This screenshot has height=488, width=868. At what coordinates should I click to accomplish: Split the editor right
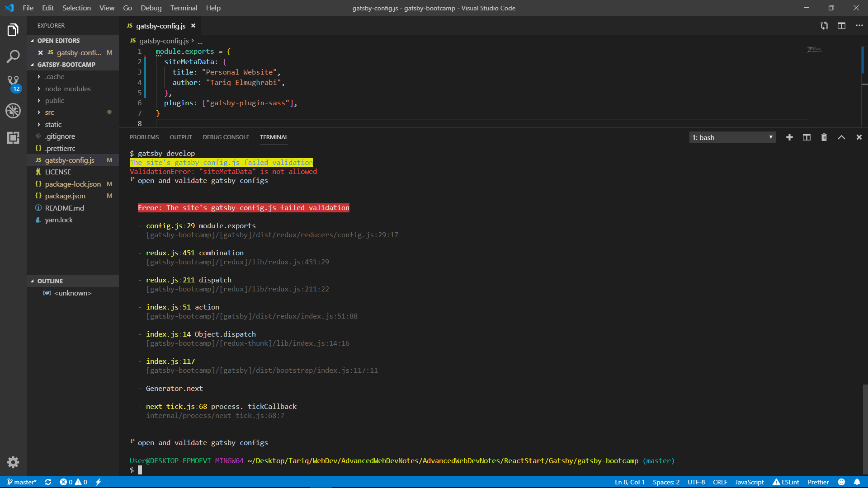point(841,26)
